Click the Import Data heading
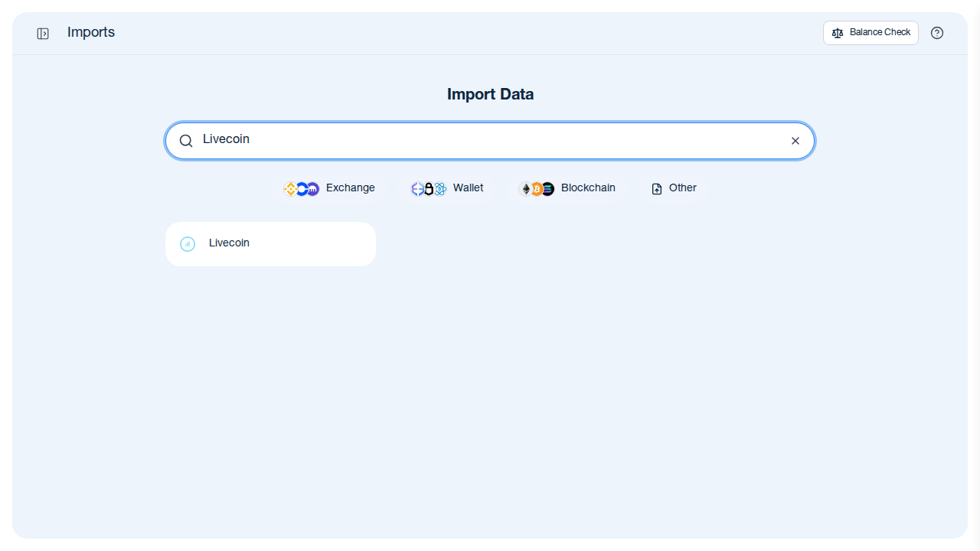980x551 pixels. tap(490, 94)
